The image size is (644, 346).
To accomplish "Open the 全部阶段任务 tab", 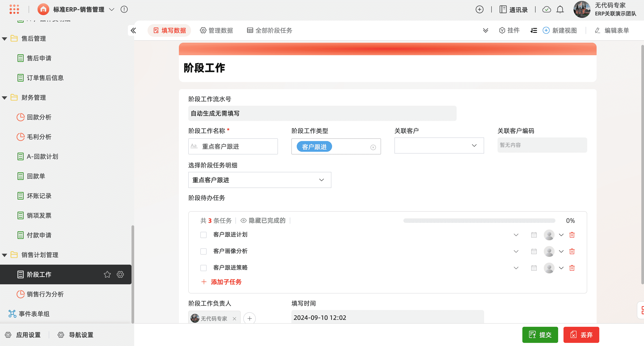I will click(x=269, y=30).
